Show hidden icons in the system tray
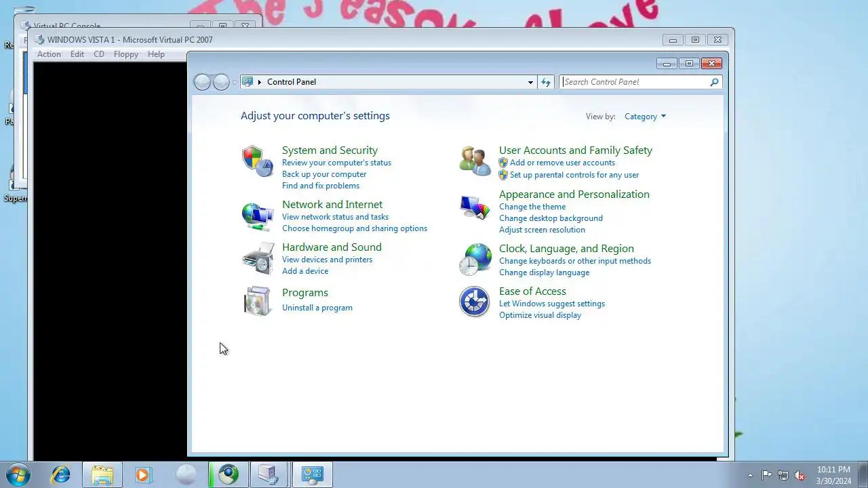The width and height of the screenshot is (868, 488). click(x=750, y=475)
